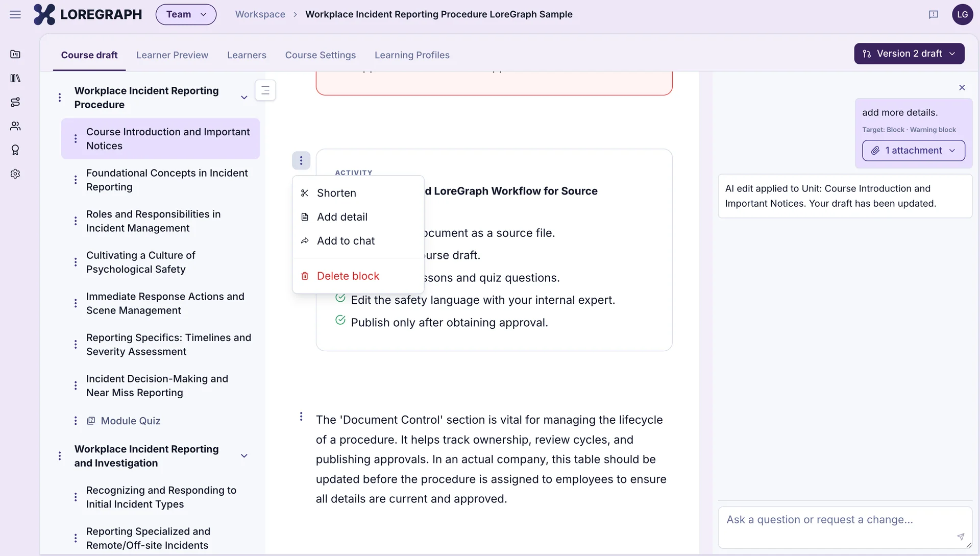980x556 pixels.
Task: Open options dots for Foundational Concepts in Incident Reporting
Action: 76,180
